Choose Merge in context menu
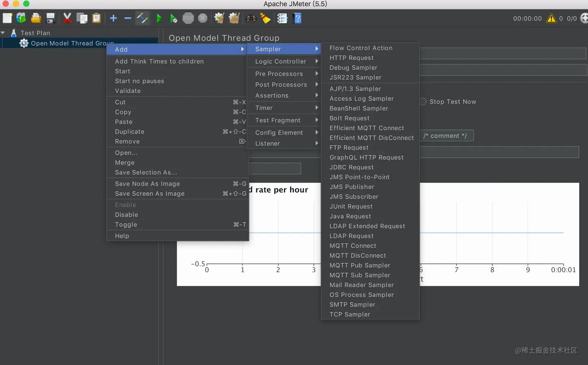 pos(178,163)
